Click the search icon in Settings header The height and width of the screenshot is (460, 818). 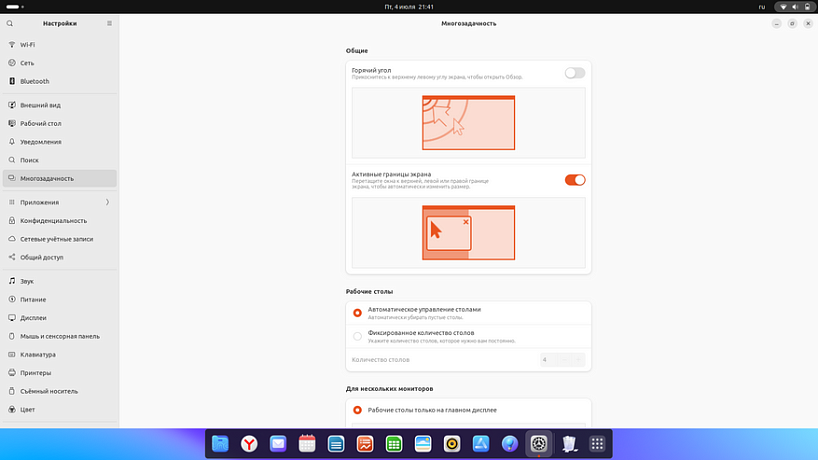(x=10, y=23)
